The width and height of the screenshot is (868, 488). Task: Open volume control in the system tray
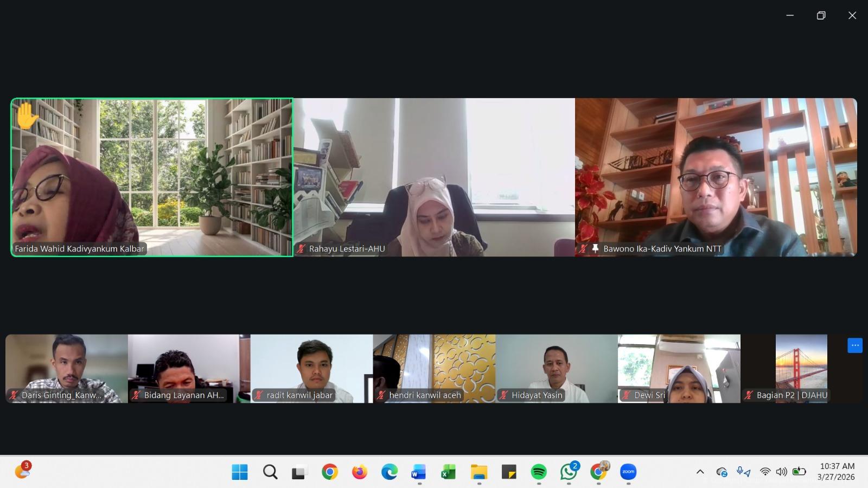pos(781,472)
